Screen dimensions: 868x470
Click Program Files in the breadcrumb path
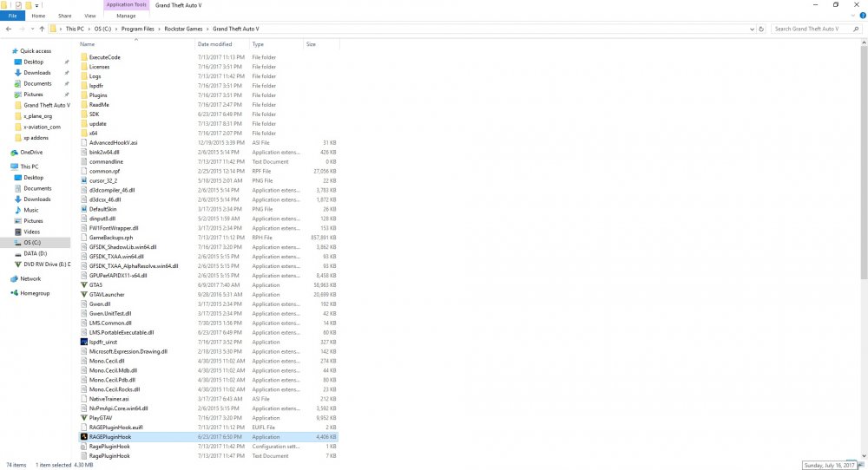point(138,29)
